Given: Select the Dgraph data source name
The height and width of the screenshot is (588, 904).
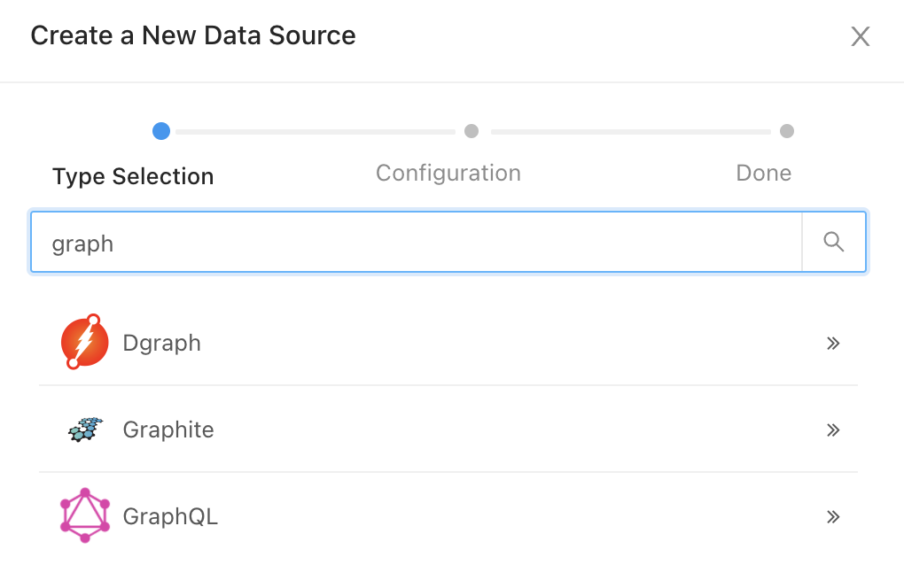Looking at the screenshot, I should [162, 344].
